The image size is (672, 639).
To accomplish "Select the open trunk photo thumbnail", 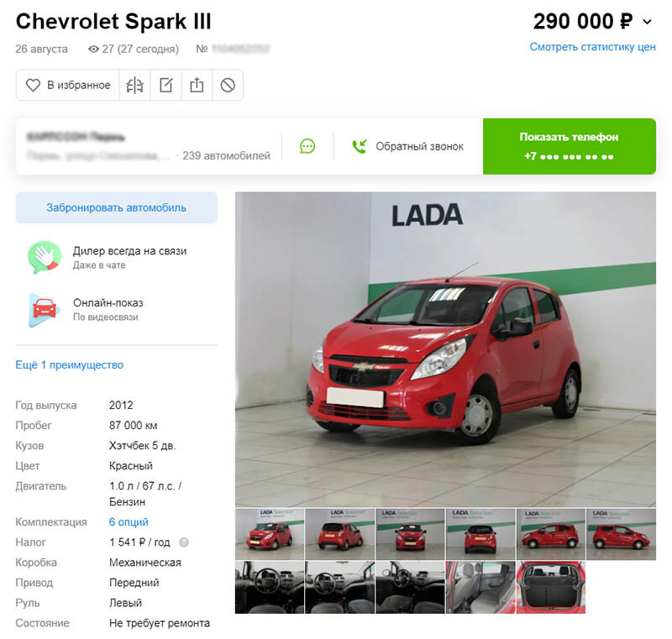I will click(551, 587).
